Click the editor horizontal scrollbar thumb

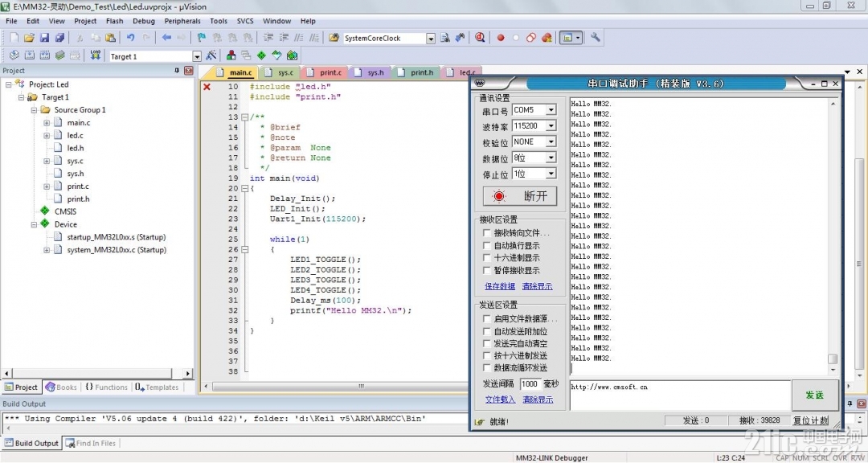pyautogui.click(x=362, y=387)
